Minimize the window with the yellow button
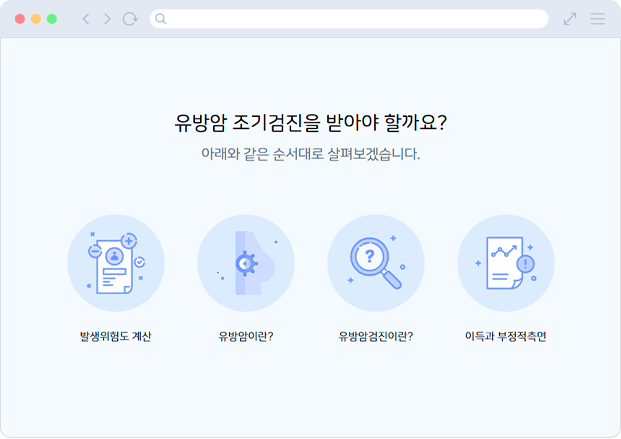The width and height of the screenshot is (621, 439). click(x=36, y=19)
